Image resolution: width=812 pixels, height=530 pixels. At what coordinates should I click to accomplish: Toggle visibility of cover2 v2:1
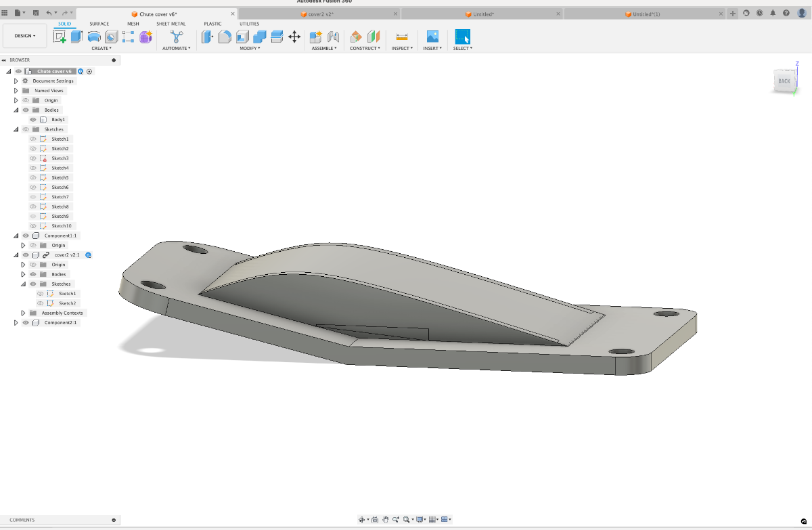26,255
